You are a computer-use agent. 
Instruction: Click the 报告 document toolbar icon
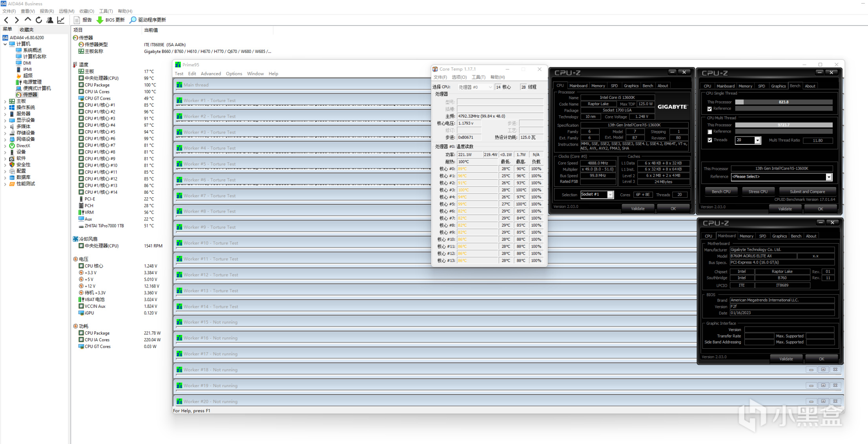tap(77, 20)
